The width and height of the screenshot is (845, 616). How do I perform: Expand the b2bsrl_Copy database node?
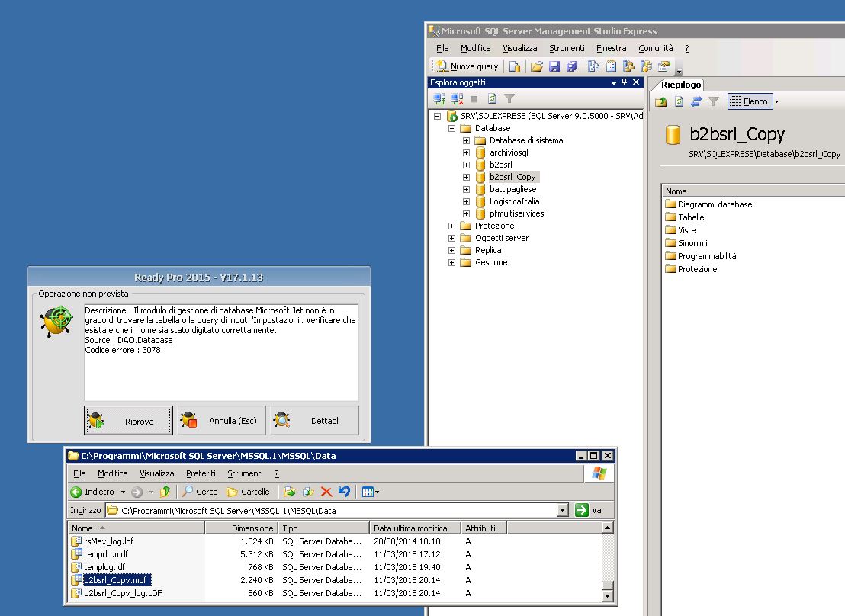[466, 177]
